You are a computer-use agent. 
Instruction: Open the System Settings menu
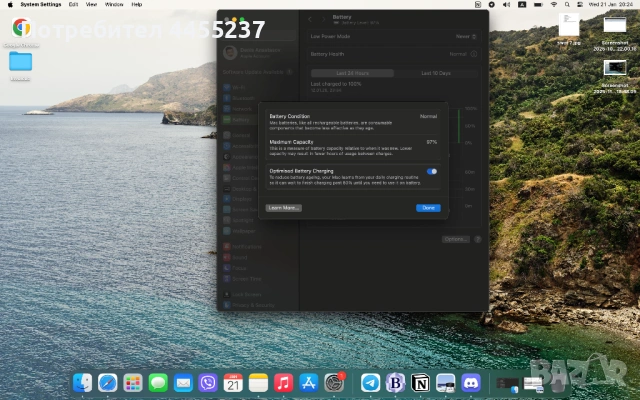tap(41, 4)
